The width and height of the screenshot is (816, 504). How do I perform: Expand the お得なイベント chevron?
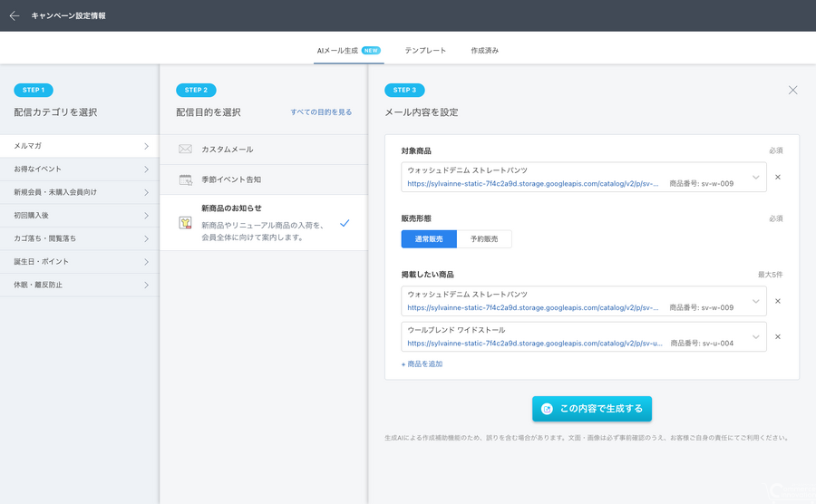[x=146, y=170]
